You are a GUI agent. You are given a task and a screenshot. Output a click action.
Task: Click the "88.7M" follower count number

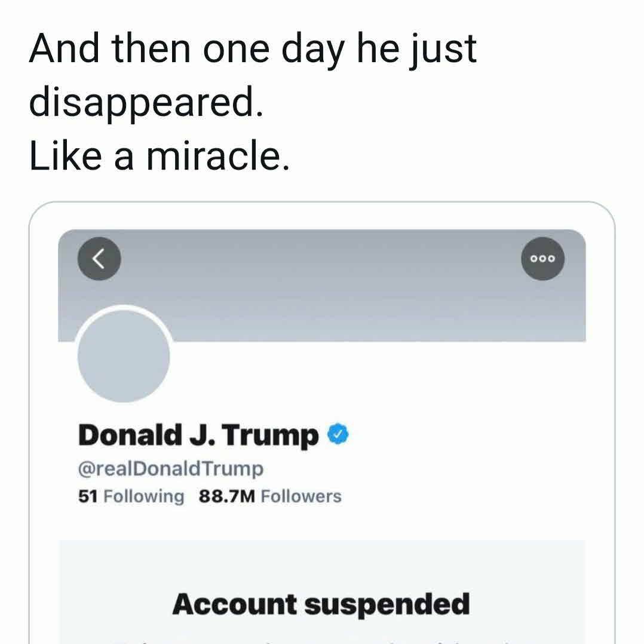point(227,496)
